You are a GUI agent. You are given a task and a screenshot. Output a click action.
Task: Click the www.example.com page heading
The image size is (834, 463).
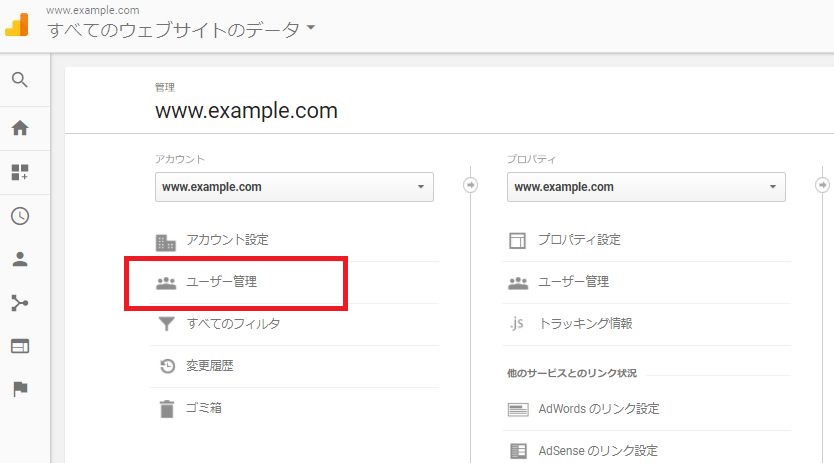(246, 111)
